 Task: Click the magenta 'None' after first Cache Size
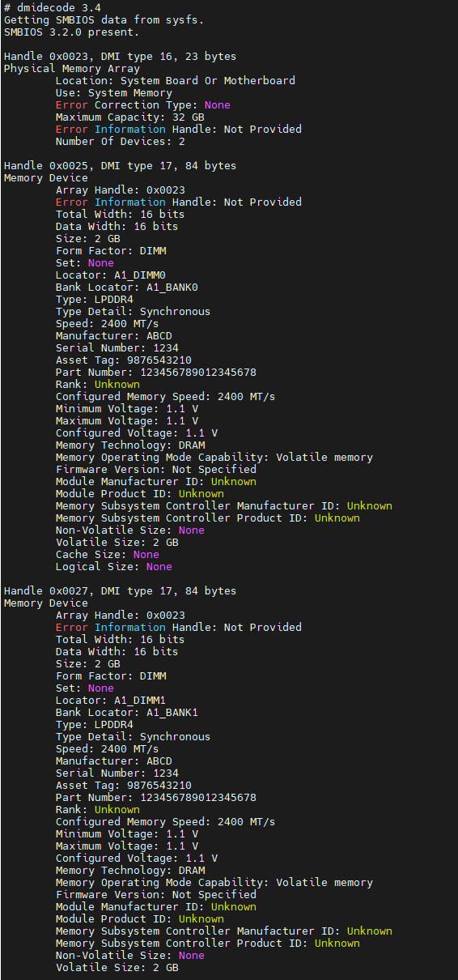click(146, 555)
